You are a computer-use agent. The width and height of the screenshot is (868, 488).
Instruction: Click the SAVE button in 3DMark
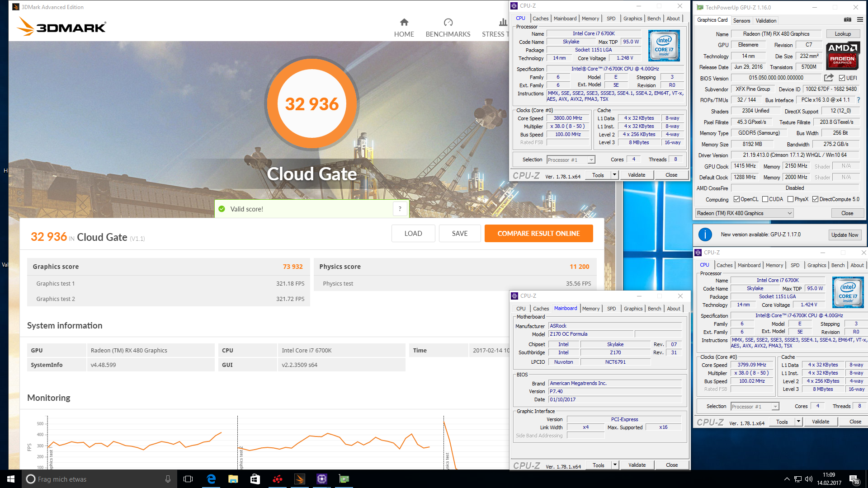point(460,233)
